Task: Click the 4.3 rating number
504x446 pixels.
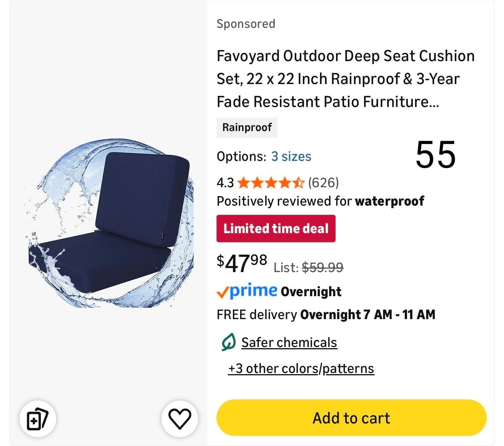Action: pos(225,183)
